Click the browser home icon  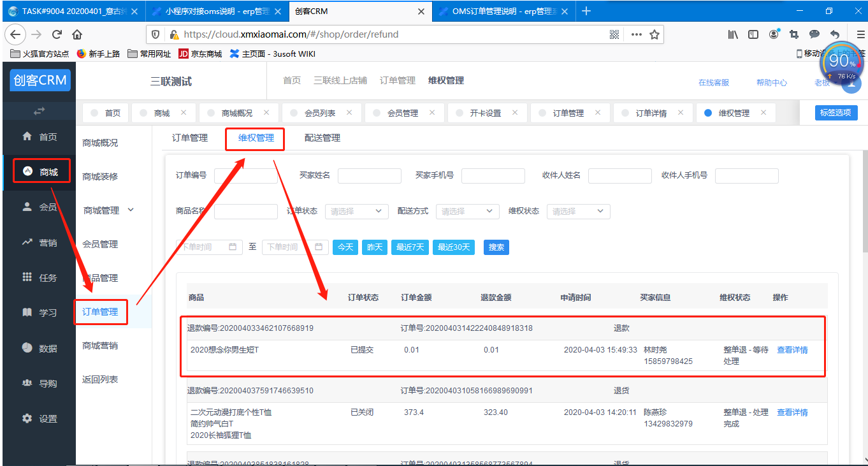coord(77,34)
